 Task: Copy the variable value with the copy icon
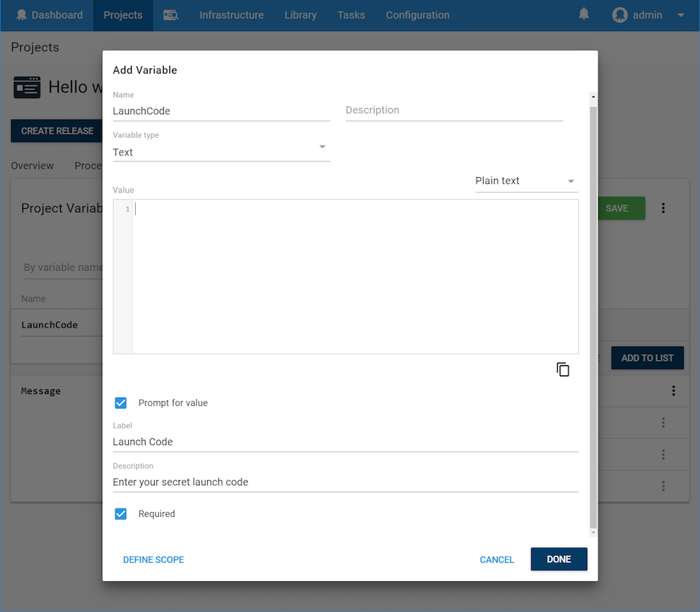(563, 370)
